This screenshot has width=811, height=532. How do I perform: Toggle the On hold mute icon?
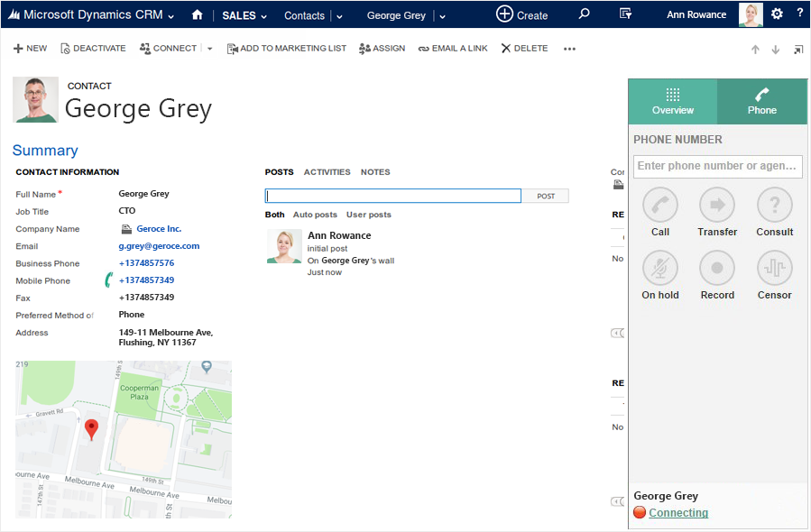(660, 268)
